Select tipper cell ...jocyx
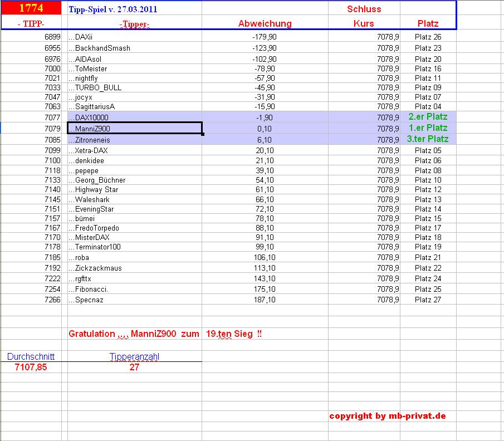Viewport: 504px width, 441px height. pyautogui.click(x=135, y=97)
